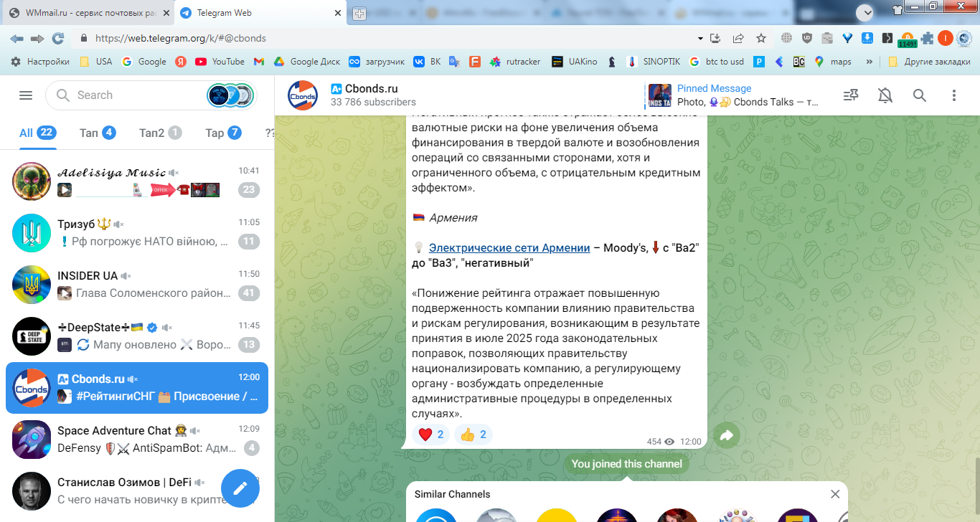
Task: Open the YouTube bookmark
Action: [x=220, y=62]
